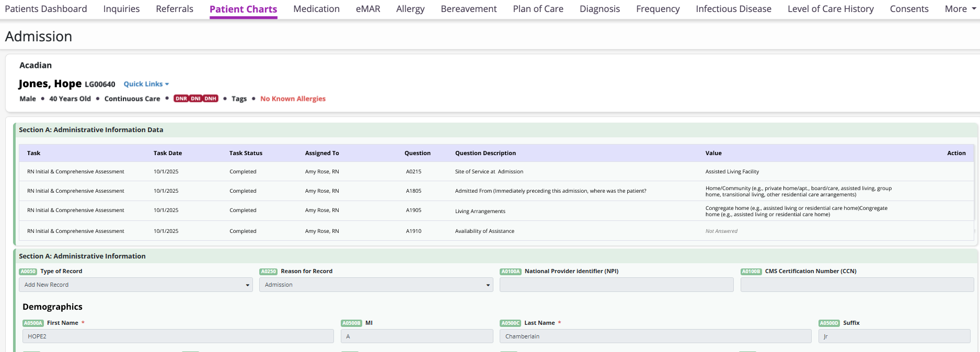Focus the National Provider Identifier field
This screenshot has height=352, width=980.
(x=616, y=285)
